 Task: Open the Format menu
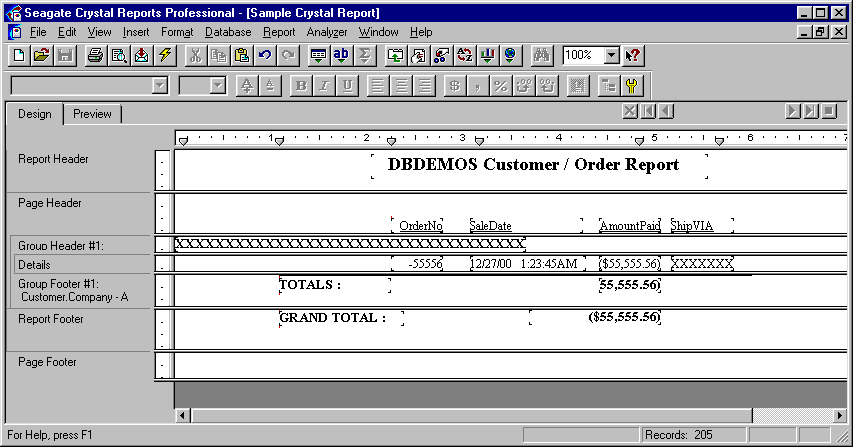click(177, 32)
